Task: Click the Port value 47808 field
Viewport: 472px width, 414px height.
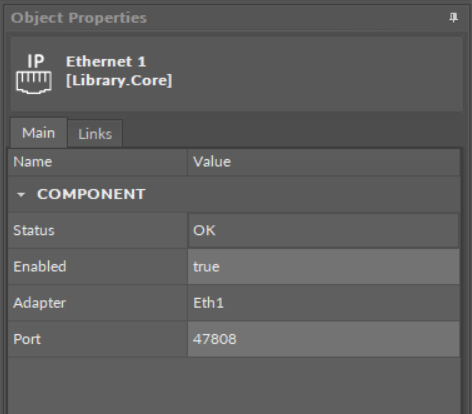Action: click(x=324, y=339)
